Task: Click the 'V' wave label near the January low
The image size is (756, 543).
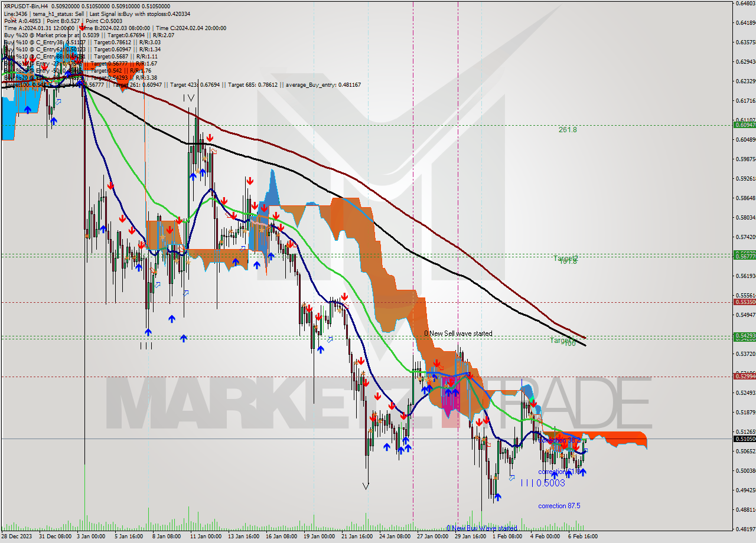Action: [x=366, y=486]
